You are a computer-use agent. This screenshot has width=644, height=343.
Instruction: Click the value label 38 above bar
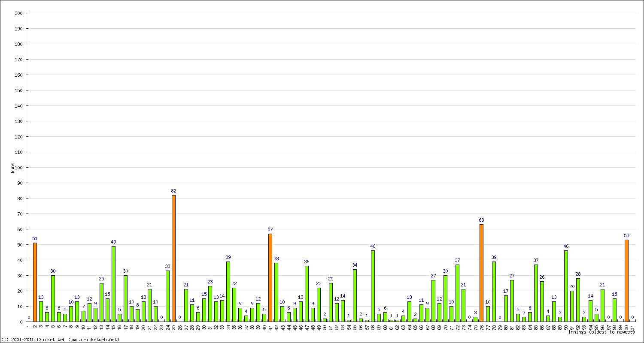tap(276, 259)
